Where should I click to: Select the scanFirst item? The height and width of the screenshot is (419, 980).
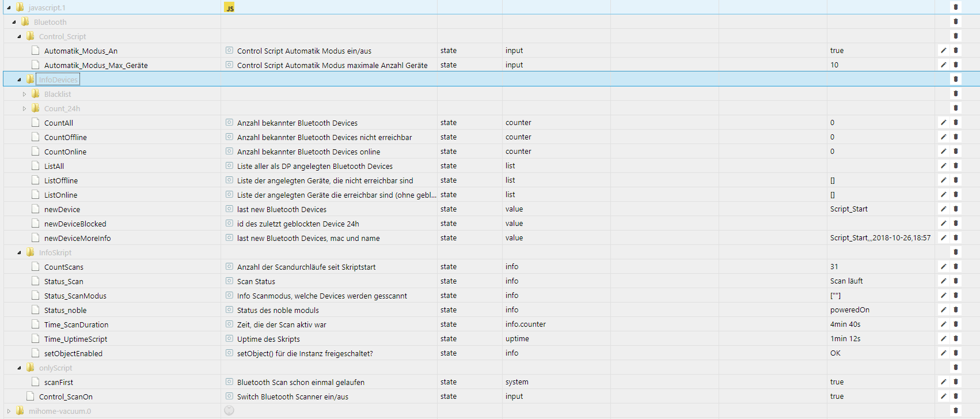(x=59, y=382)
